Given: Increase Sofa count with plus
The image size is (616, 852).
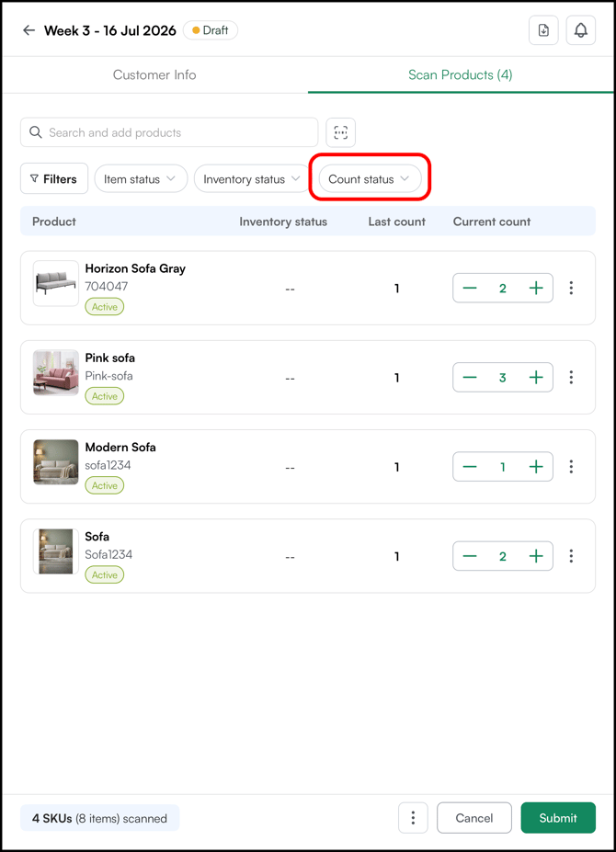Looking at the screenshot, I should click(536, 556).
